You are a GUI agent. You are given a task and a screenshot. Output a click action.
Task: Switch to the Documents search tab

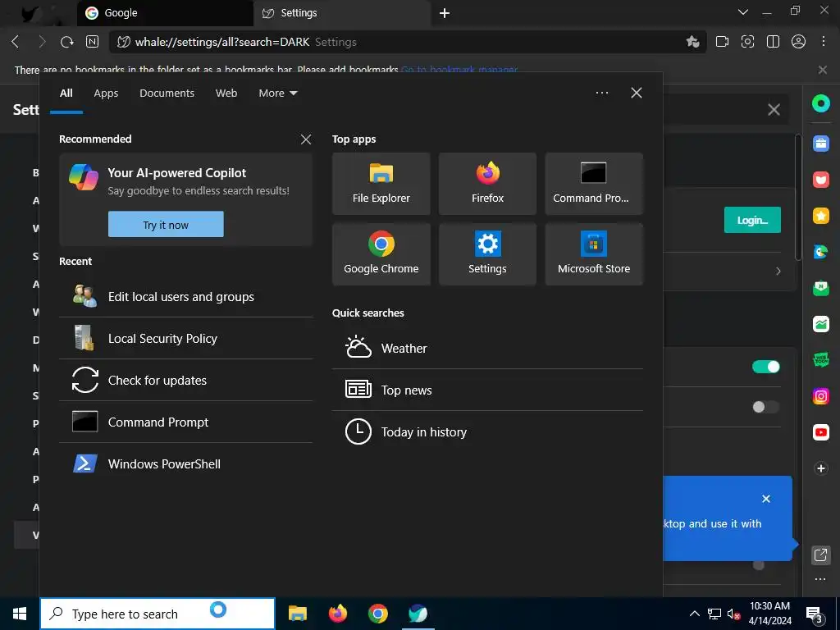coord(167,94)
